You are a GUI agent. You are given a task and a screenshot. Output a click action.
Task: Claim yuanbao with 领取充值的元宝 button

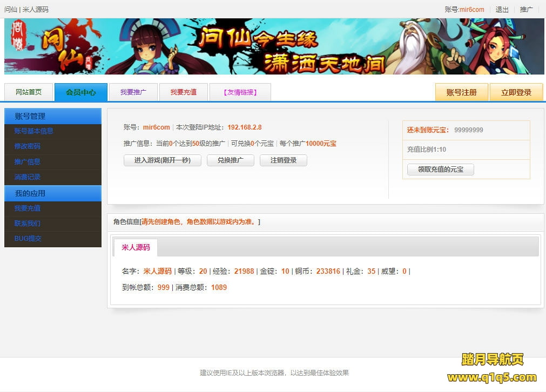[440, 170]
